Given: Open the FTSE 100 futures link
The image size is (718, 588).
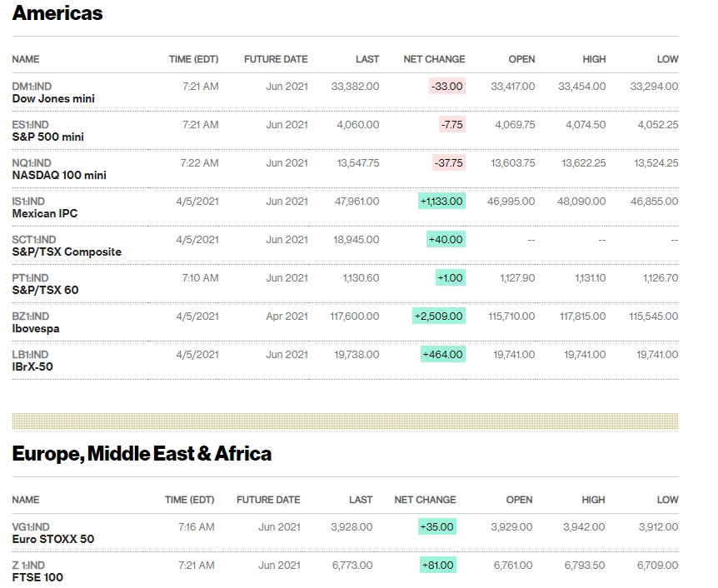Looking at the screenshot, I should coord(37,577).
